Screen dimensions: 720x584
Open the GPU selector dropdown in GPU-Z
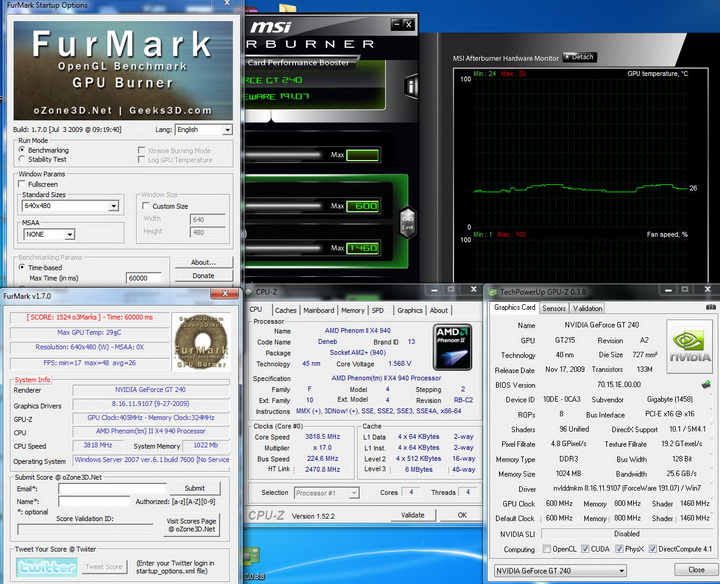pos(560,571)
